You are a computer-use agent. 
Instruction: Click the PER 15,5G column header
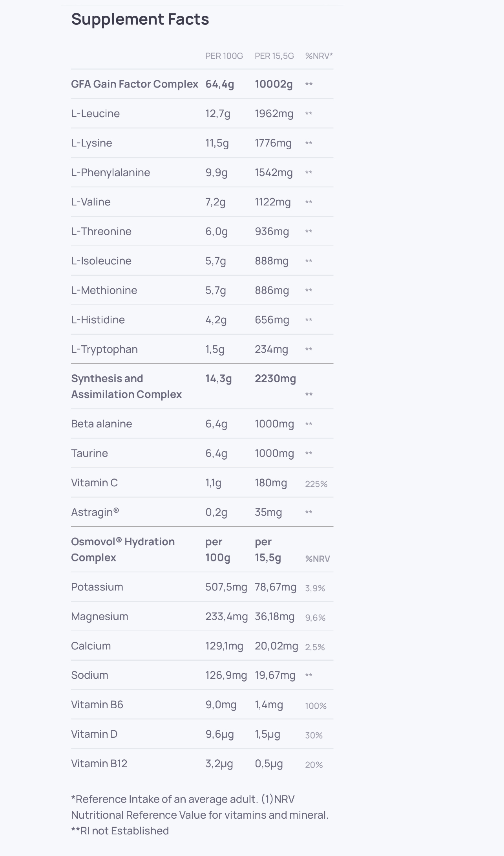click(274, 56)
